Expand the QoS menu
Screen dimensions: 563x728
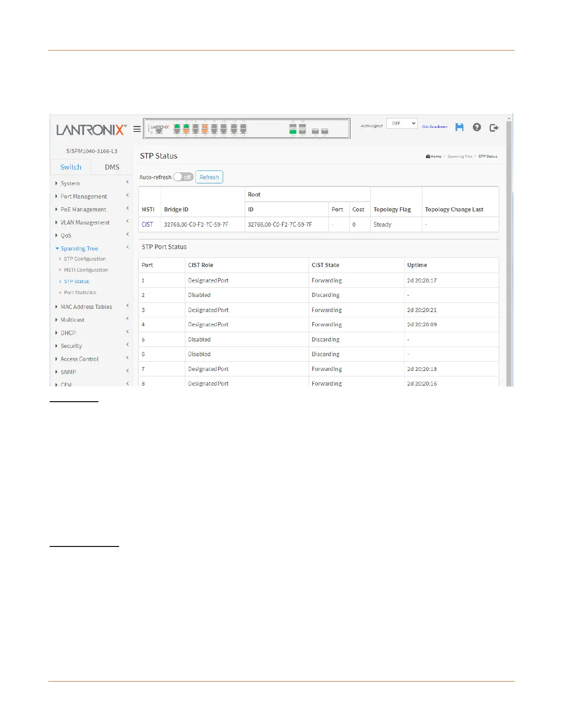(x=92, y=235)
